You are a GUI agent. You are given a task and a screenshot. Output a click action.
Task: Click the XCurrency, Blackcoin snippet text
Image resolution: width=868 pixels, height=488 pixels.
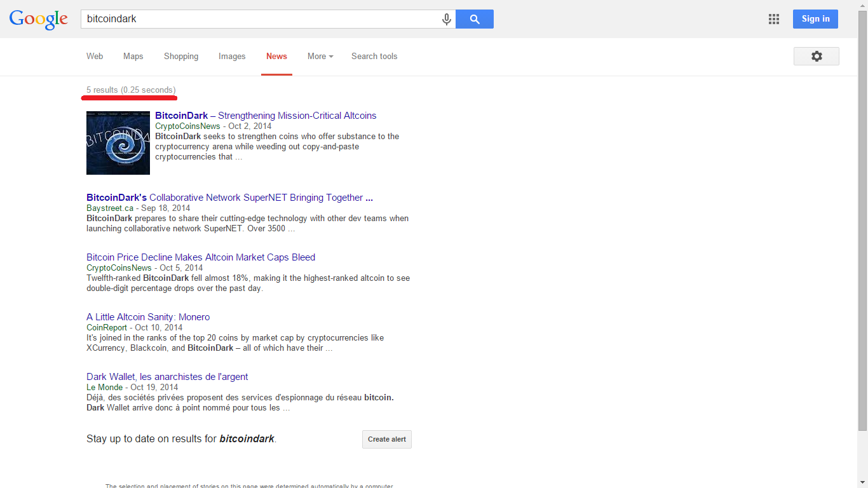coord(235,342)
